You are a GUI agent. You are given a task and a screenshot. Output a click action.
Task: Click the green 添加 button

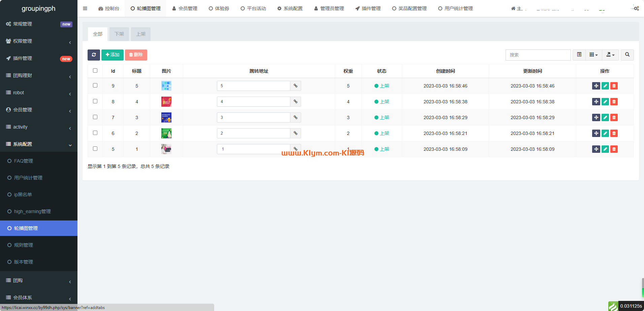112,55
